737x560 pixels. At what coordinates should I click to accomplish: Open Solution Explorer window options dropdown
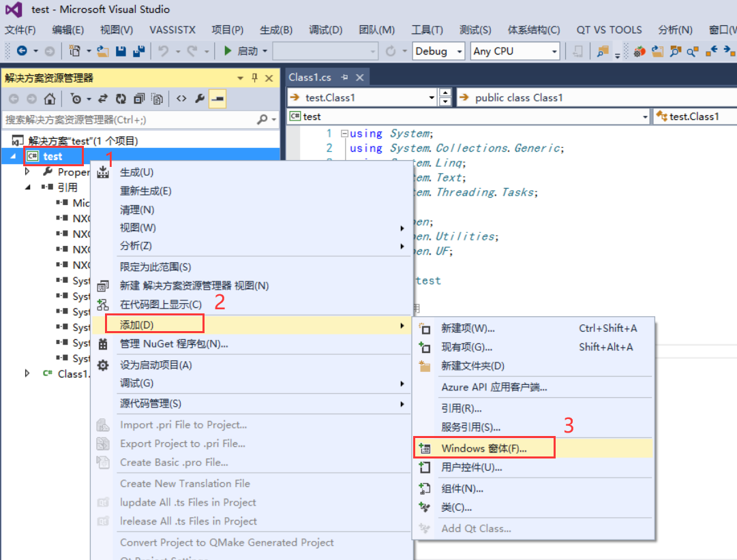[240, 78]
